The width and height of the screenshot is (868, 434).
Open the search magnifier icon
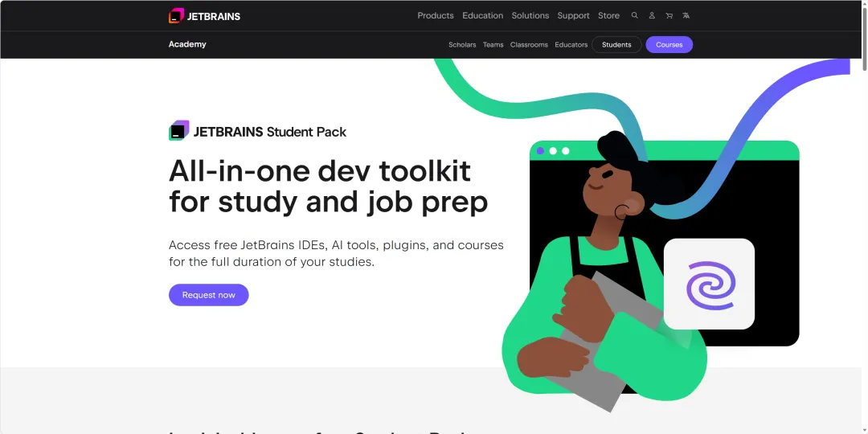click(634, 15)
